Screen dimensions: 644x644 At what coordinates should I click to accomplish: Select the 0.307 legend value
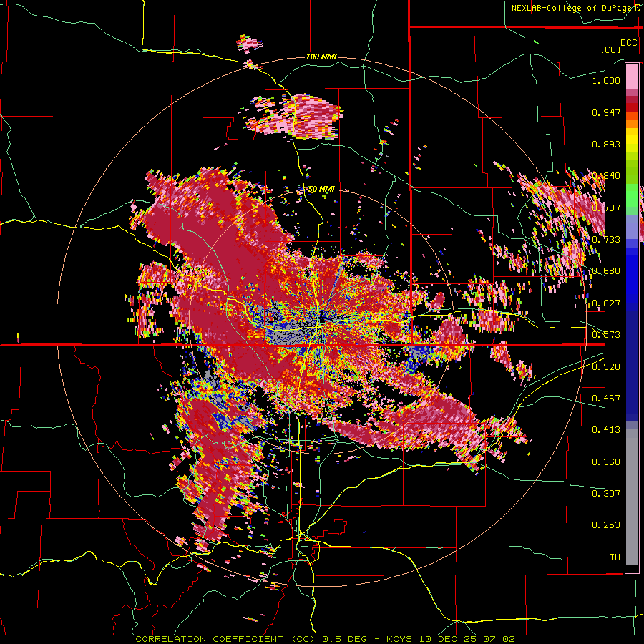pos(606,494)
